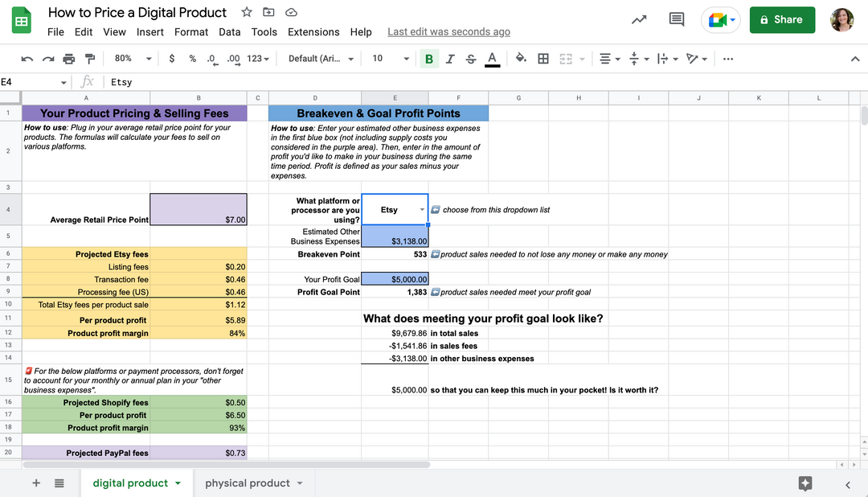Open the Etsy platform dropdown in cell E4
The image size is (868, 497).
tap(423, 210)
